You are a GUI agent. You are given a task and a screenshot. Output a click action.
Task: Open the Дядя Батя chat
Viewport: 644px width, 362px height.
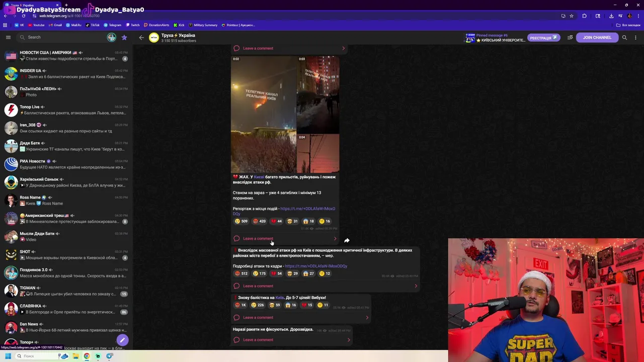point(66,146)
